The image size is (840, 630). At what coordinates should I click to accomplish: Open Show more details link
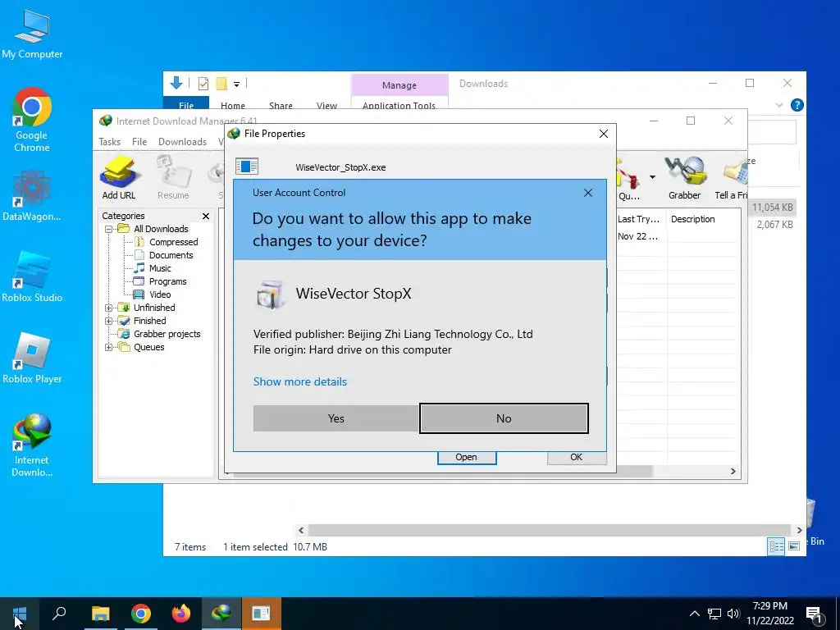tap(300, 381)
